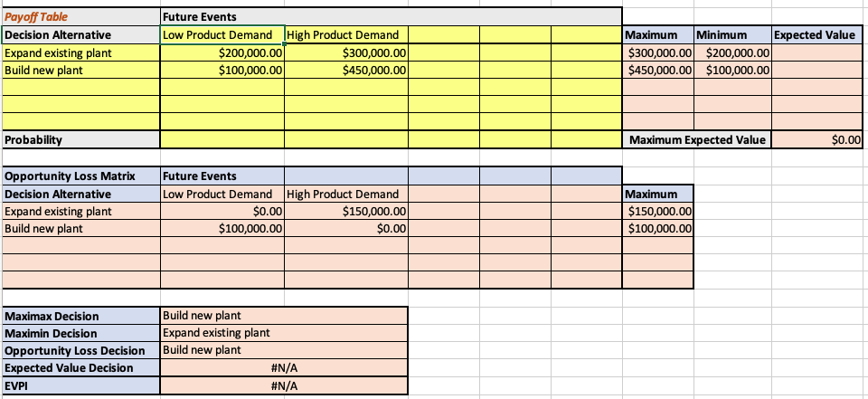This screenshot has width=868, height=399.
Task: Select the #N/A result beside EVPI
Action: pos(284,385)
